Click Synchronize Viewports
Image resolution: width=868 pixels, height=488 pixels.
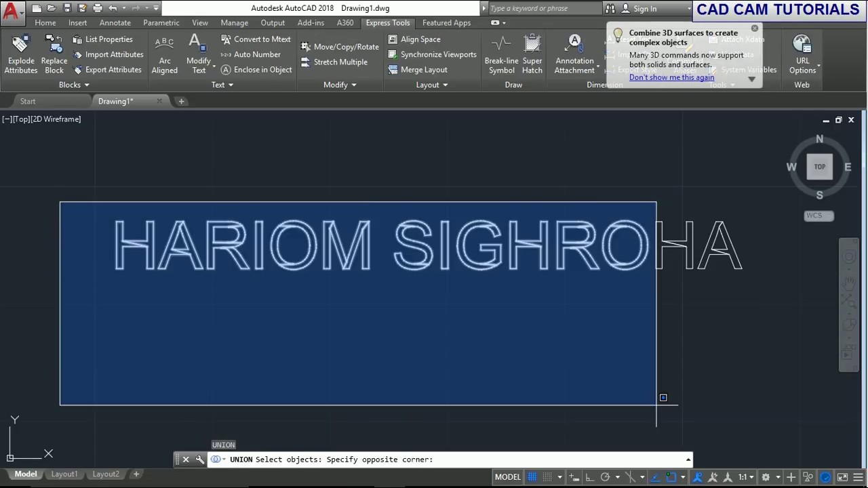coord(432,54)
